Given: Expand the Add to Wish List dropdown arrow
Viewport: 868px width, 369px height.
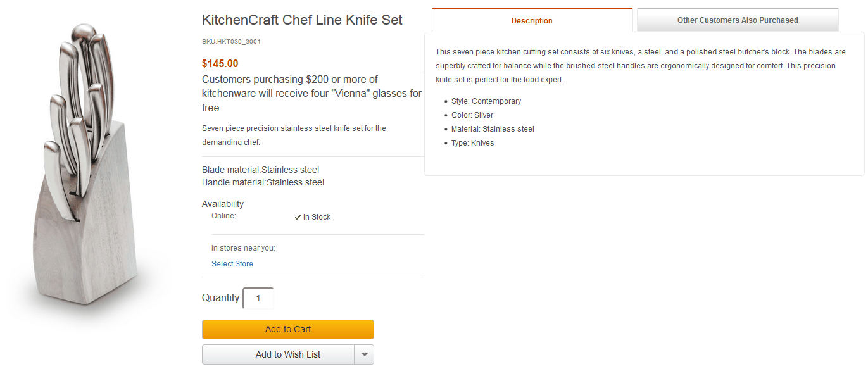Looking at the screenshot, I should pyautogui.click(x=364, y=354).
